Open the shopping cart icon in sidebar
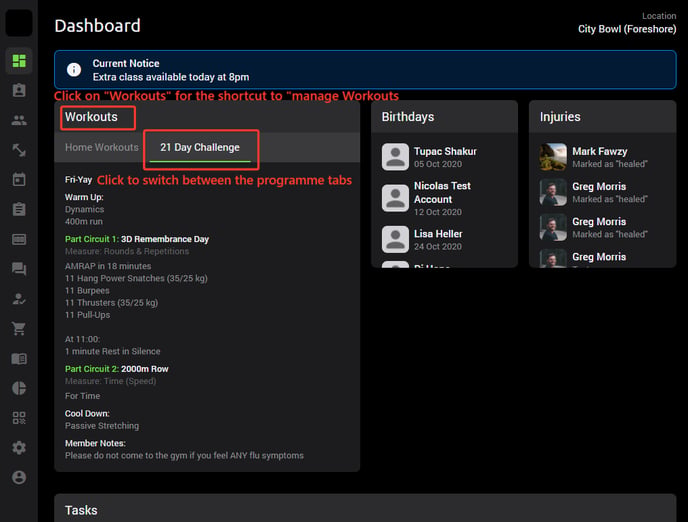 point(19,329)
